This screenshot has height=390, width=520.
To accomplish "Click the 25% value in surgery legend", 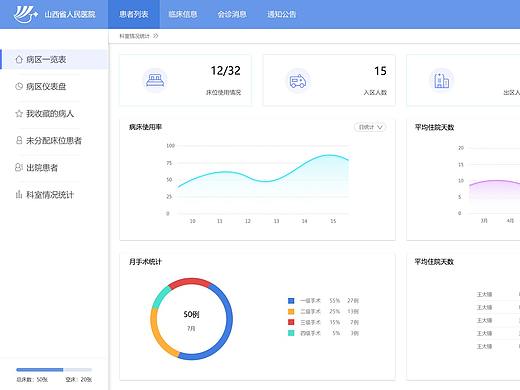I will tap(335, 312).
